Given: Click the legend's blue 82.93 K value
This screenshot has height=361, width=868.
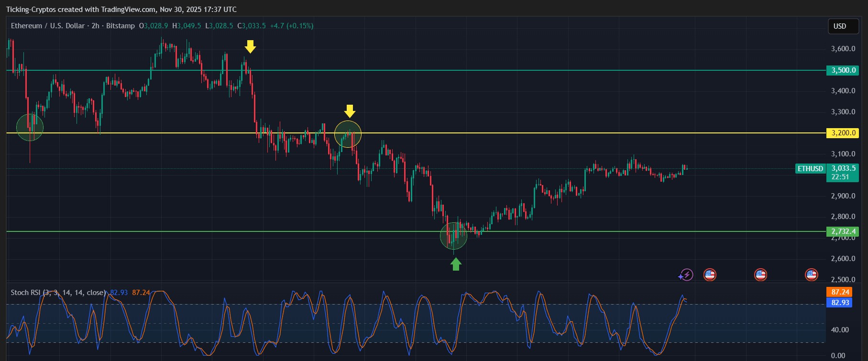Looking at the screenshot, I should click(119, 292).
